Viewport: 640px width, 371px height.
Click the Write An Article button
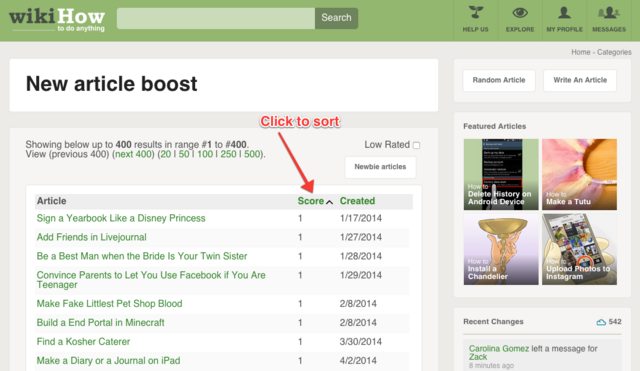coord(580,80)
